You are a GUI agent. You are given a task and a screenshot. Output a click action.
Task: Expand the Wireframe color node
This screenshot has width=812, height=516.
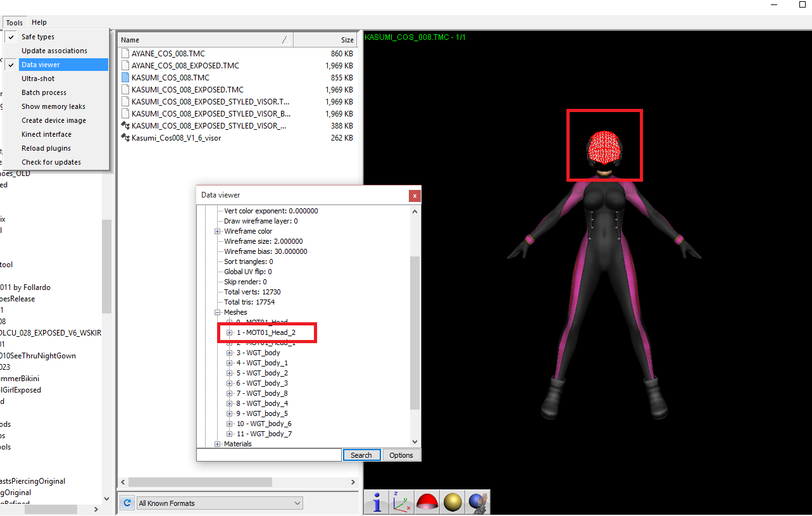(x=218, y=231)
